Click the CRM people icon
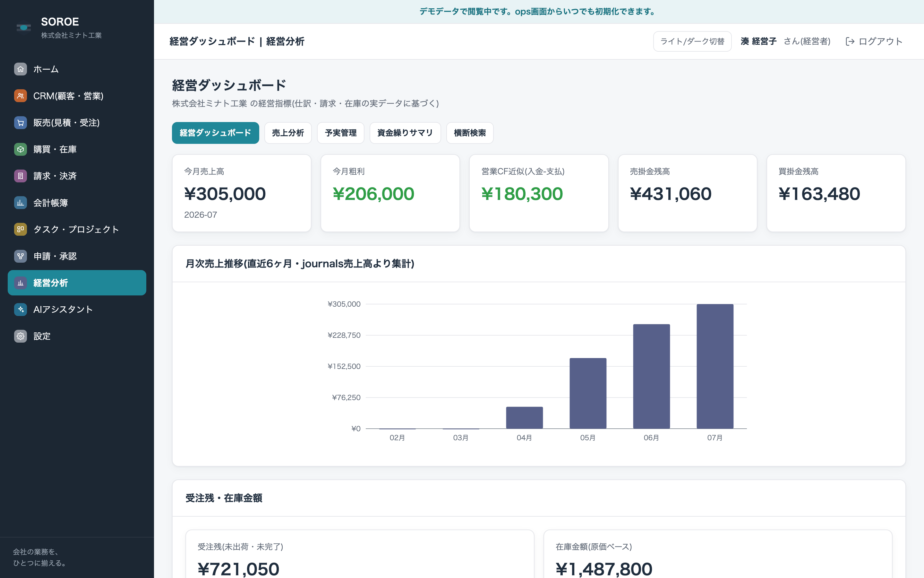924x578 pixels. tap(21, 96)
